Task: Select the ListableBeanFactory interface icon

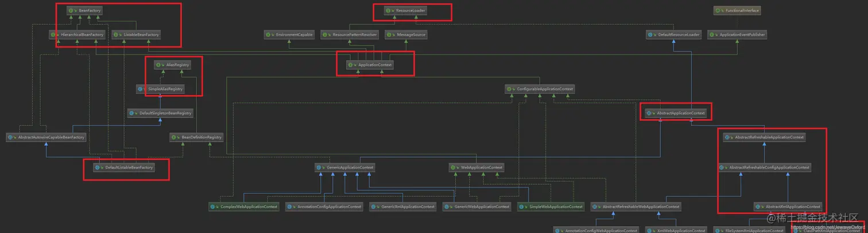Action: [x=116, y=34]
